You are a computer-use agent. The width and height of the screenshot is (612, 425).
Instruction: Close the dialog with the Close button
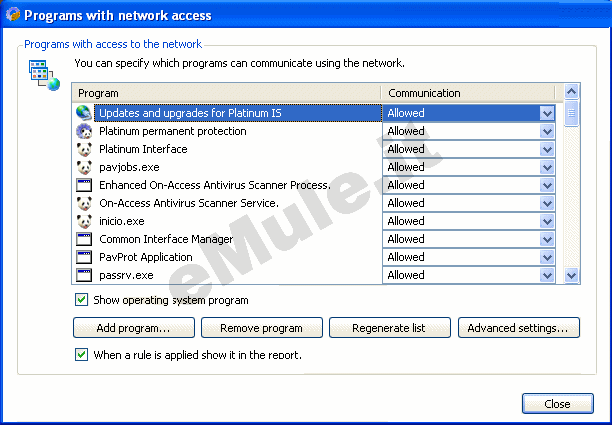click(x=557, y=404)
